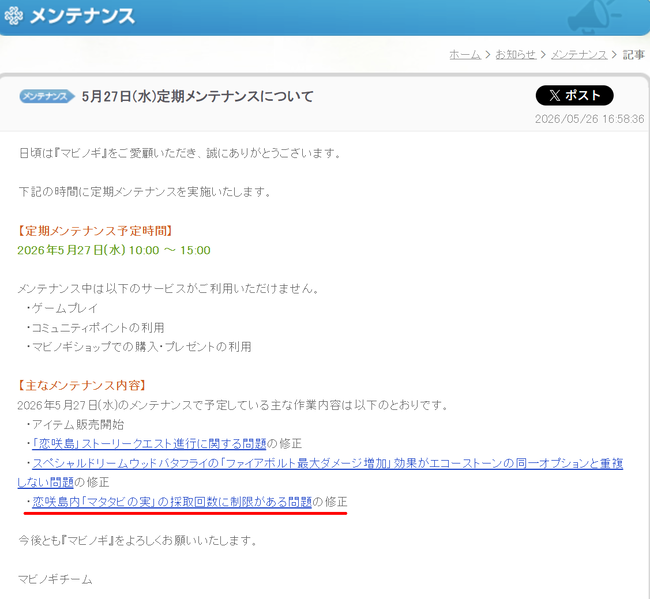Click the ・アイテム販売開始 list item
Screen dimensions: 650x599
74,424
